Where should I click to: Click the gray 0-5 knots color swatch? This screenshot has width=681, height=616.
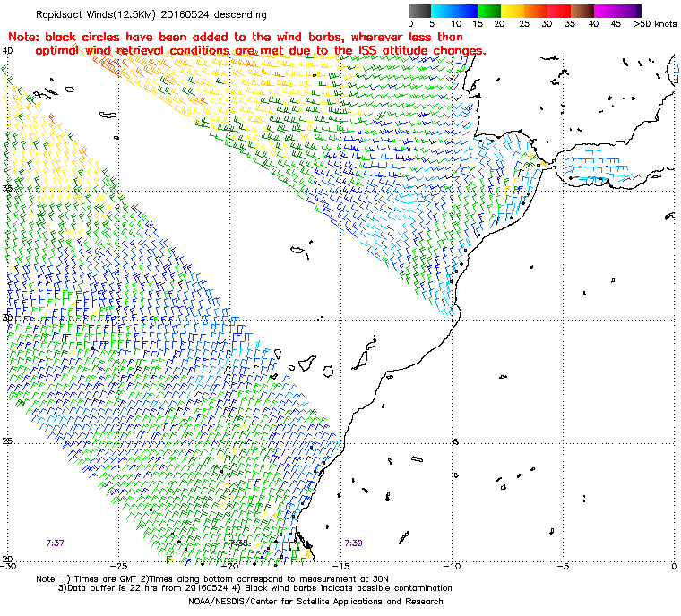pos(419,11)
